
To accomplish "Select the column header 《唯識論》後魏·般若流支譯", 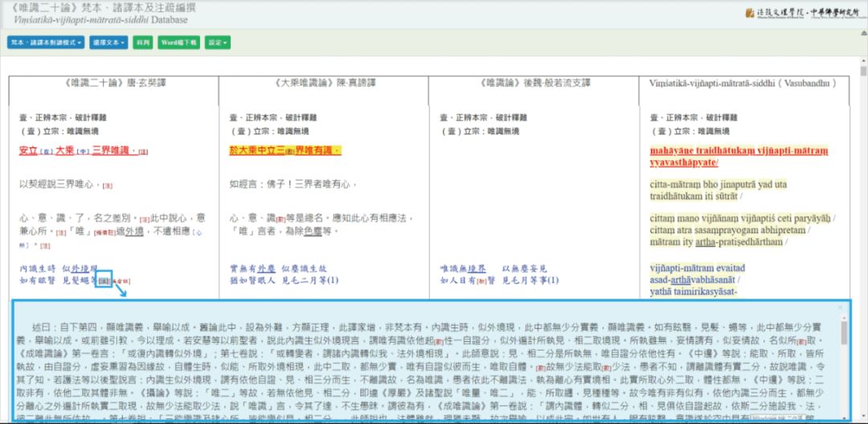I will pyautogui.click(x=534, y=83).
